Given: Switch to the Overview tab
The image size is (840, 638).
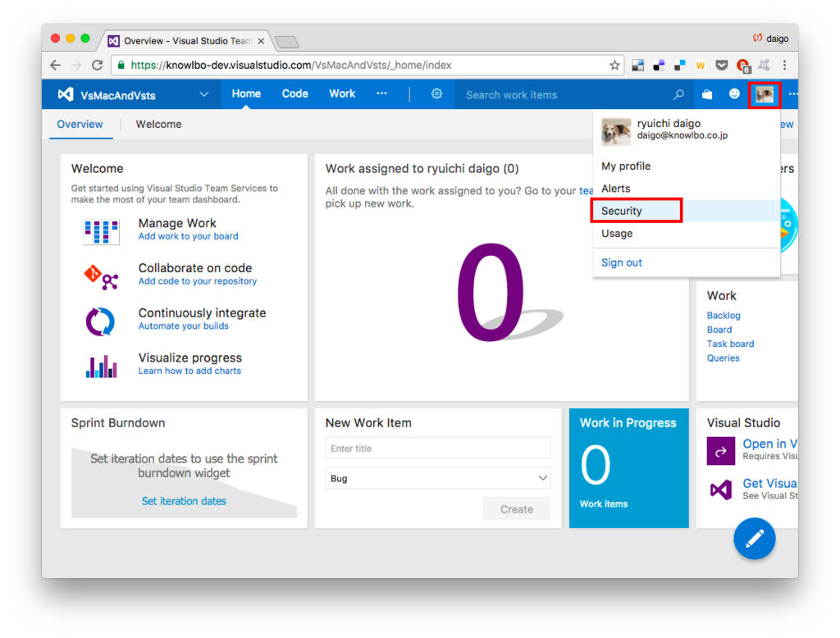Looking at the screenshot, I should [80, 125].
